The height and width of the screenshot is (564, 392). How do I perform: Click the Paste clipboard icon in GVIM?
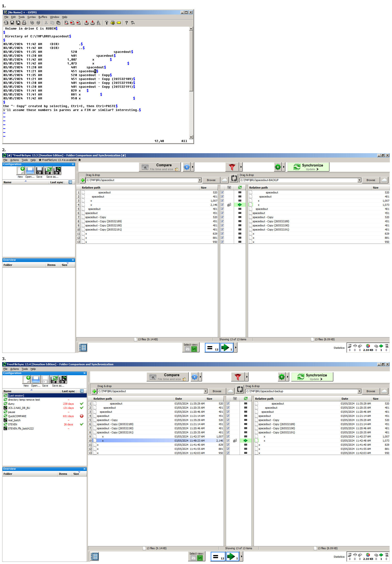(x=58, y=23)
